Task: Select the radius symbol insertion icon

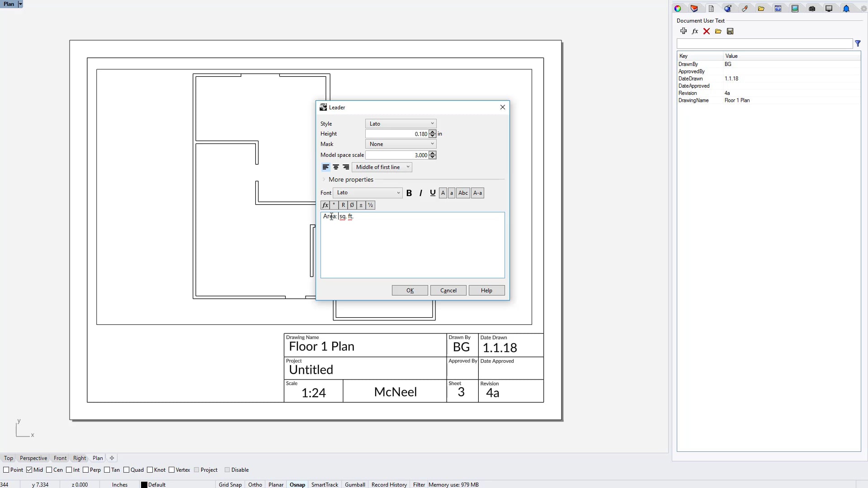Action: (344, 206)
